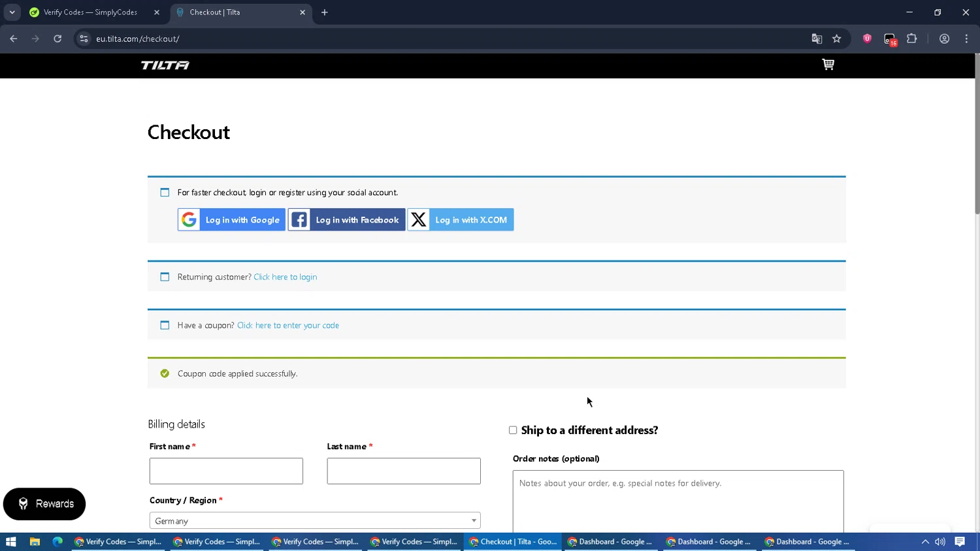Open the shopping cart icon
The image size is (980, 551).
pyautogui.click(x=828, y=64)
